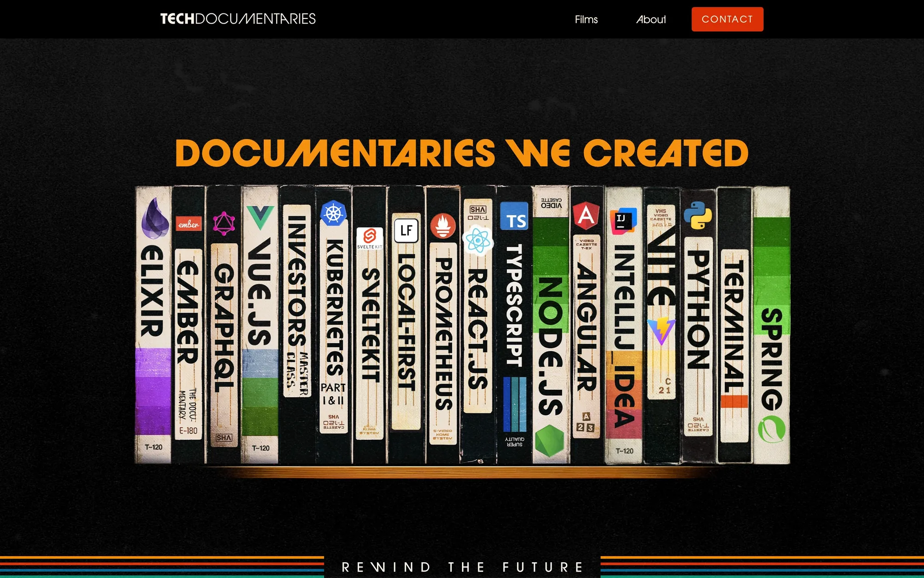
Task: Click the EMBER tape title text
Action: 188,312
